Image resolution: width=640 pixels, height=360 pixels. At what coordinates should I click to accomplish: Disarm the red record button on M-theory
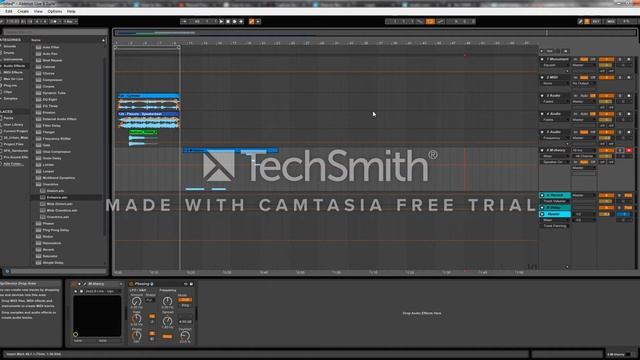tap(629, 150)
